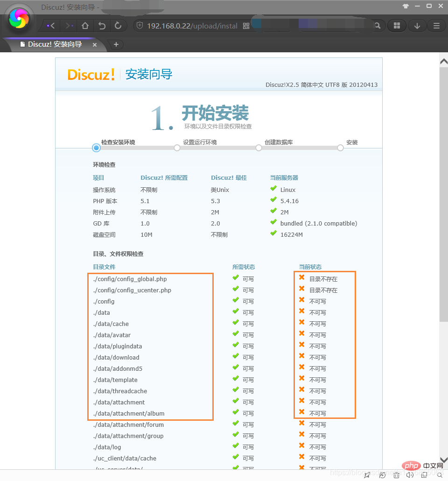Viewport: 448px width, 481px height.
Task: Click the colorful browser logo button
Action: coord(19,19)
